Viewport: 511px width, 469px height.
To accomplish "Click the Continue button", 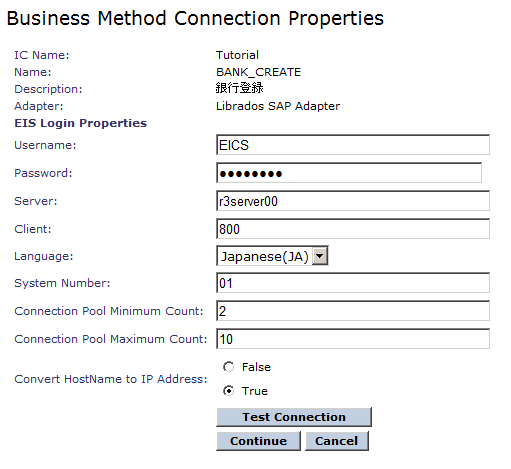I will (258, 441).
